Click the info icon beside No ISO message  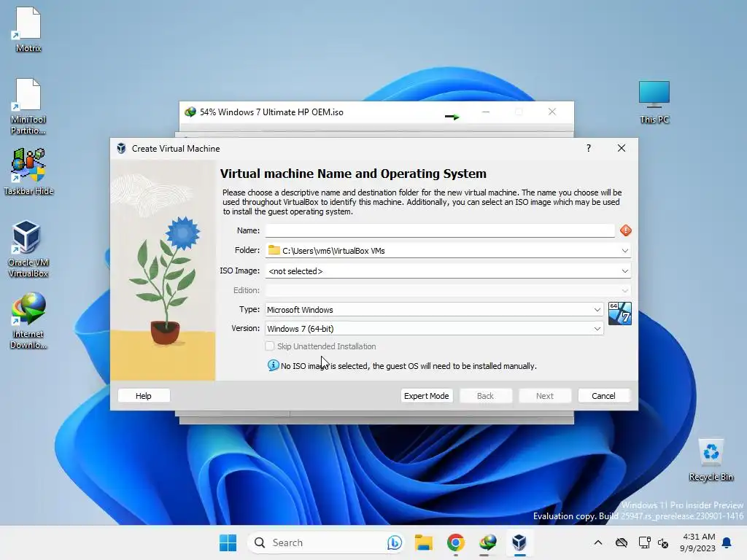[x=273, y=365]
